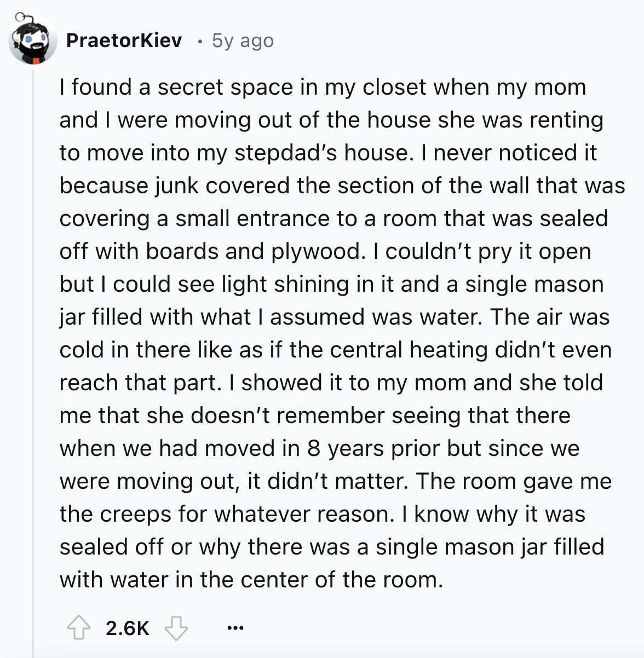Visit the PraetorKiev user profile
Screen dimensions: 644x658
pyautogui.click(x=124, y=41)
